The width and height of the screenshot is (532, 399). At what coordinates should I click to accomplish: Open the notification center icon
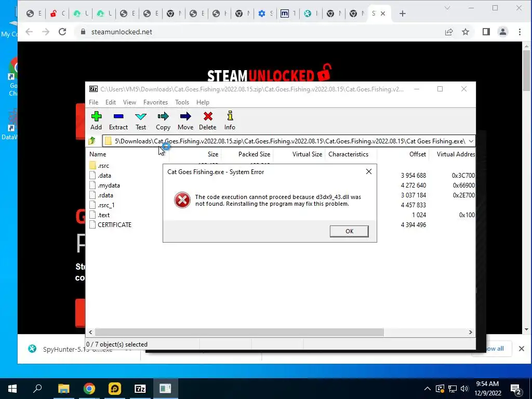[x=516, y=389]
